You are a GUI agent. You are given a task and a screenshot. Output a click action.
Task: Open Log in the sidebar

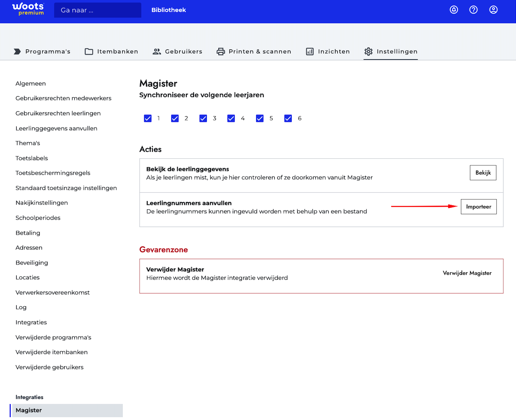point(21,307)
